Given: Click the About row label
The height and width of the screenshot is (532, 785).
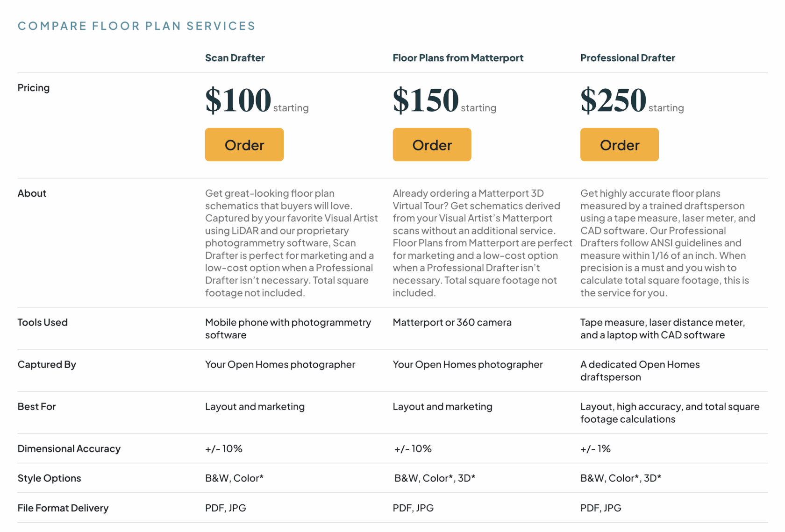Looking at the screenshot, I should pos(32,193).
